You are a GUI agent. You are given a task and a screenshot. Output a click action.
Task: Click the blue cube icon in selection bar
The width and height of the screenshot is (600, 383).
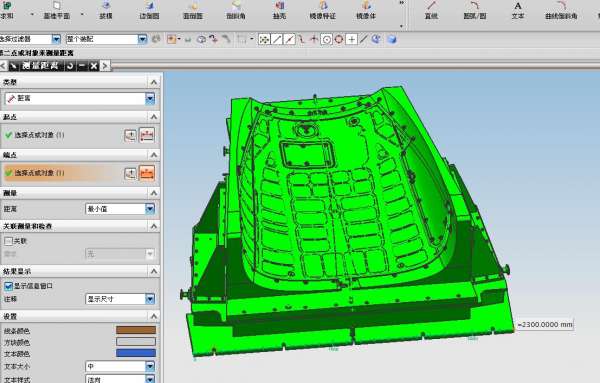391,39
